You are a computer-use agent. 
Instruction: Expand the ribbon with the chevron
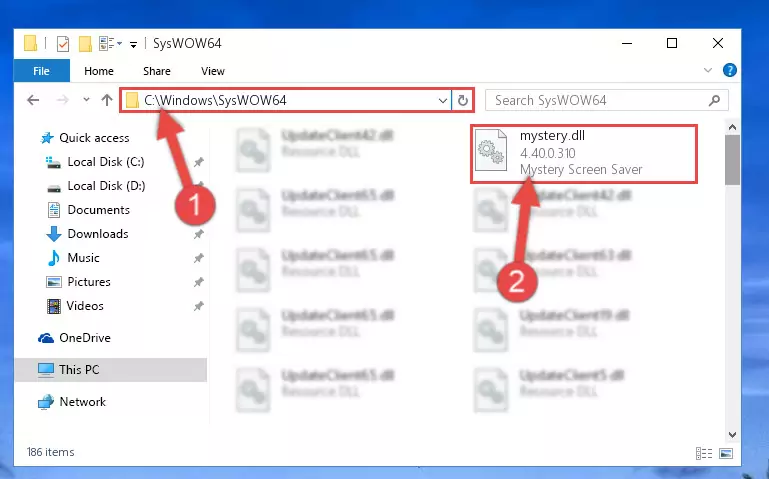708,70
